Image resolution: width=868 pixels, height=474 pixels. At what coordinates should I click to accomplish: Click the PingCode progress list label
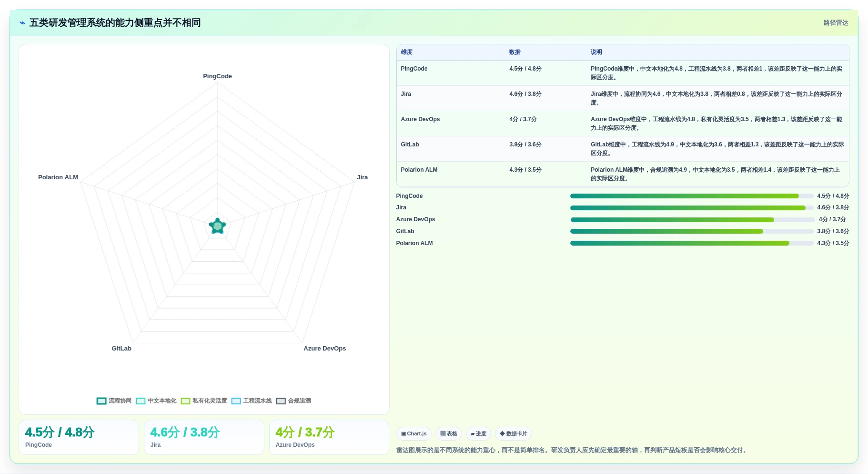pos(409,196)
